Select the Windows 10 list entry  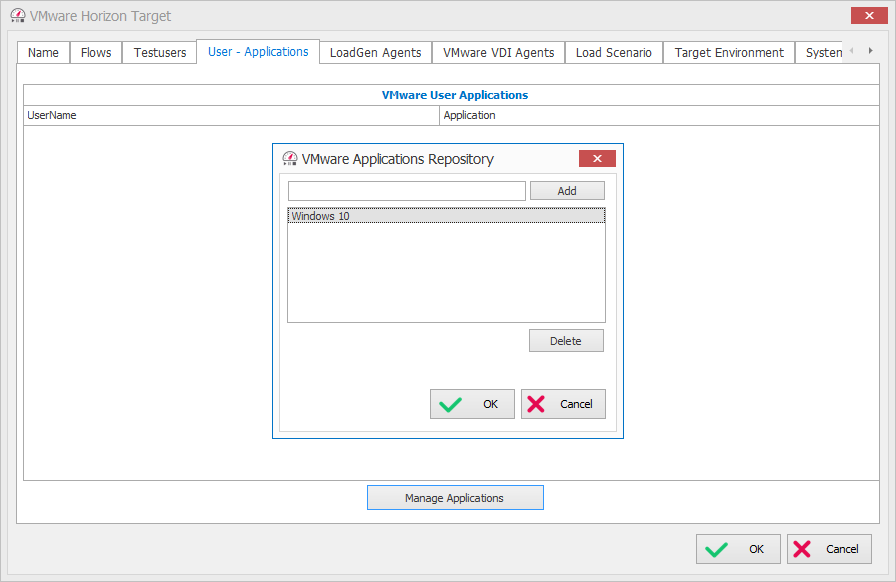click(x=446, y=216)
